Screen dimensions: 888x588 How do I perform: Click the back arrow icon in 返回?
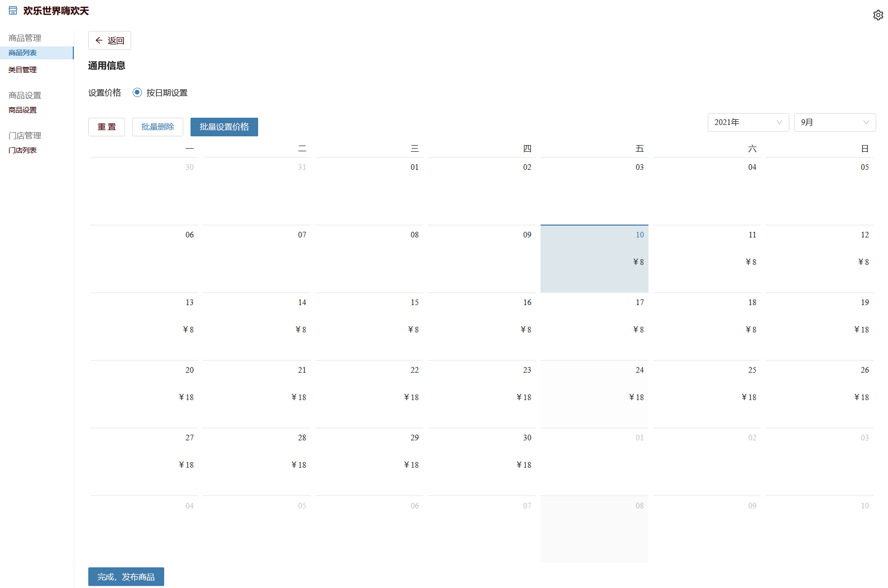99,40
